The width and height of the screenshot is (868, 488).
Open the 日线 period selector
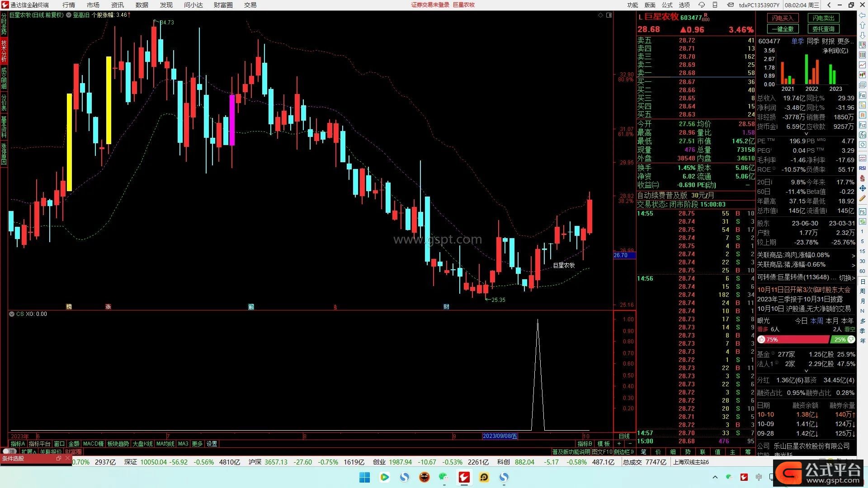tap(624, 436)
